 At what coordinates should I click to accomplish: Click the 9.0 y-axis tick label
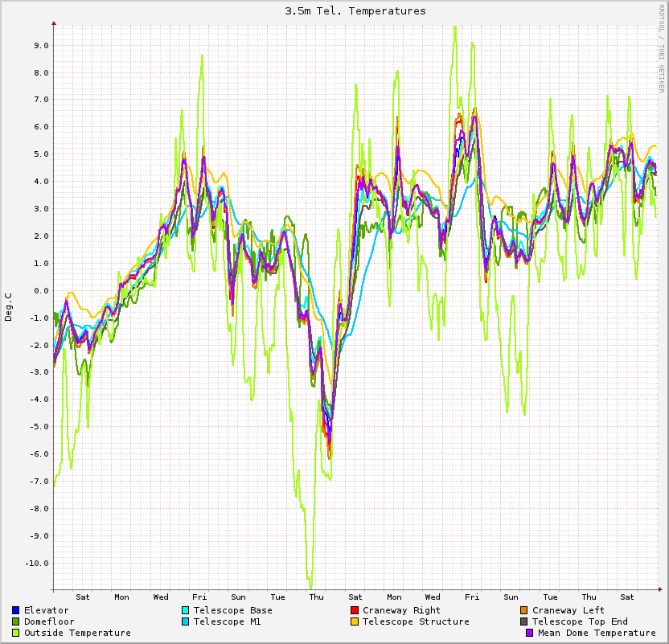[x=41, y=45]
